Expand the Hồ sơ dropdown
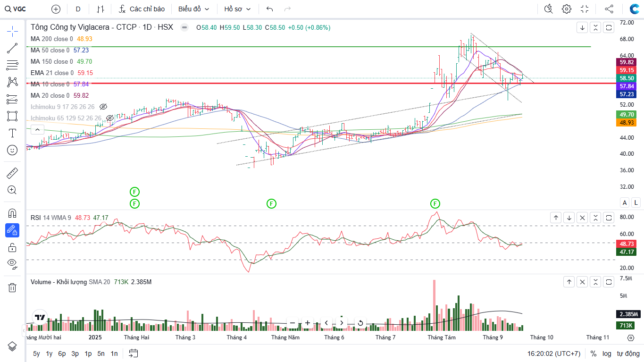This screenshot has width=644, height=362. click(237, 9)
